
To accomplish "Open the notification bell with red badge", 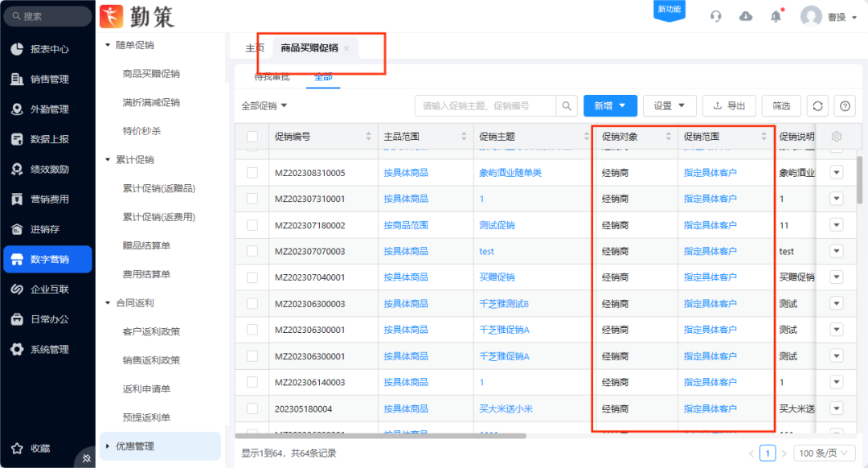I will (x=775, y=15).
